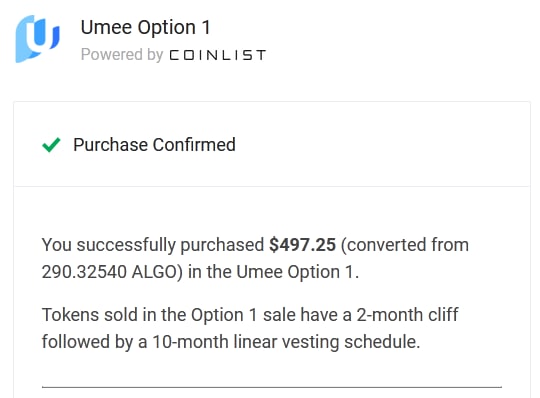The height and width of the screenshot is (398, 540).
Task: Click the gray divider line below vesting text
Action: (272, 387)
